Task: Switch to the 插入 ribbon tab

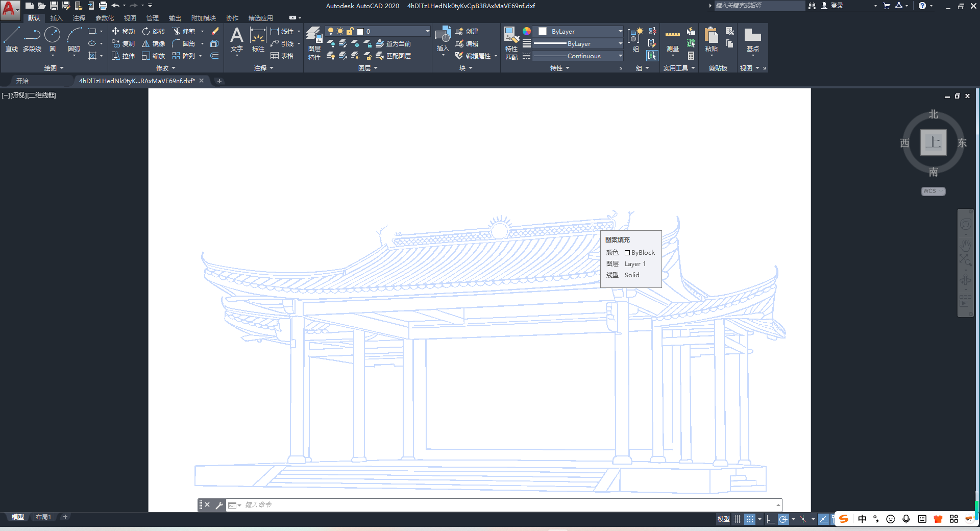Action: point(56,18)
